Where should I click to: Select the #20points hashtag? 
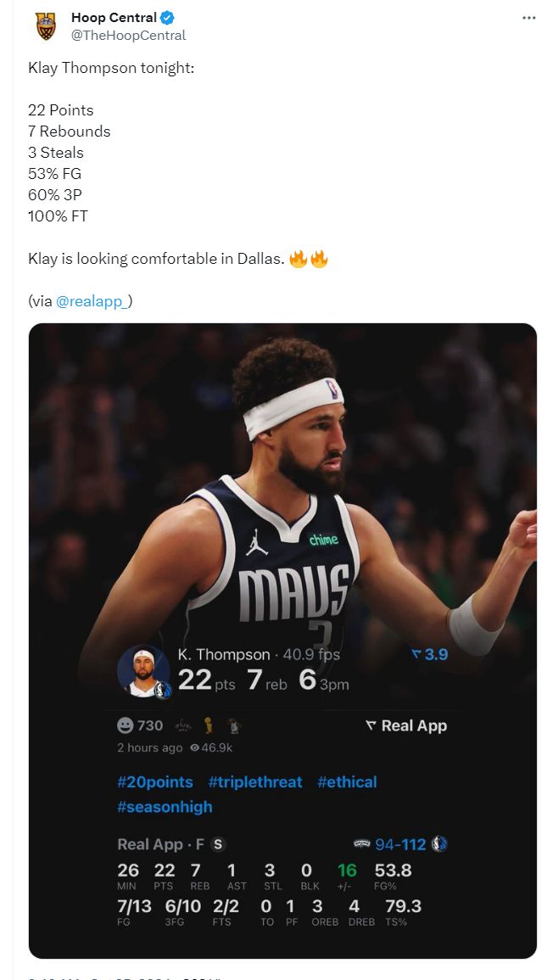[155, 782]
